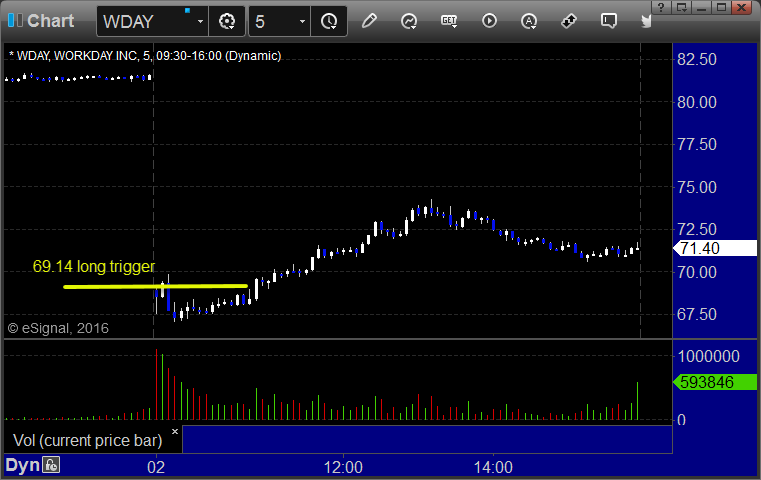The width and height of the screenshot is (761, 480).
Task: Open the studies chart-line icon menu
Action: (x=409, y=21)
